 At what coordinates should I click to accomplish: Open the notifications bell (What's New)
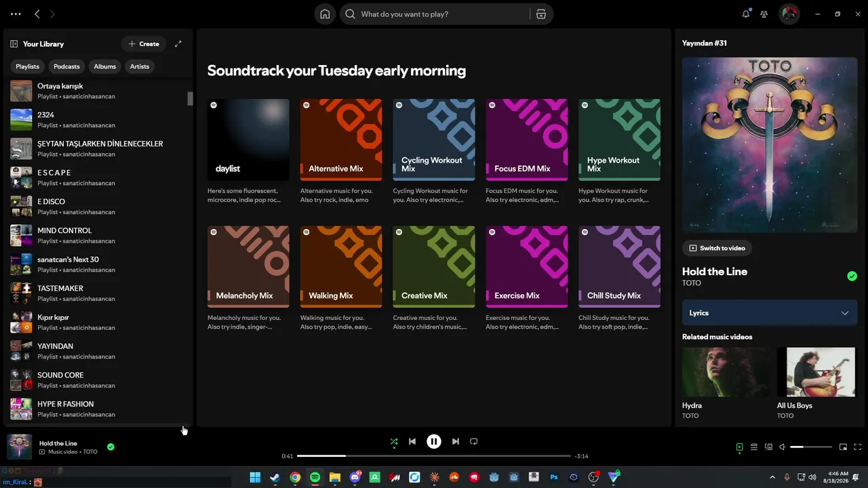click(x=746, y=14)
